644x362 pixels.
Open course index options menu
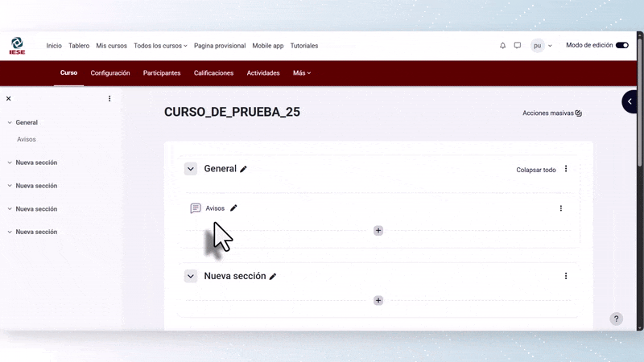pyautogui.click(x=109, y=98)
